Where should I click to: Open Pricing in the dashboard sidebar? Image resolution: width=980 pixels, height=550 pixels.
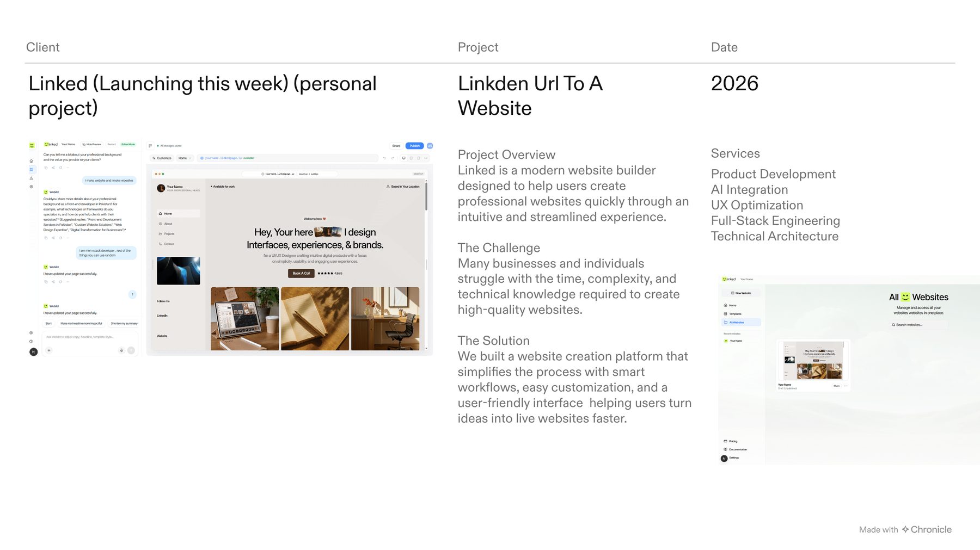pyautogui.click(x=731, y=441)
